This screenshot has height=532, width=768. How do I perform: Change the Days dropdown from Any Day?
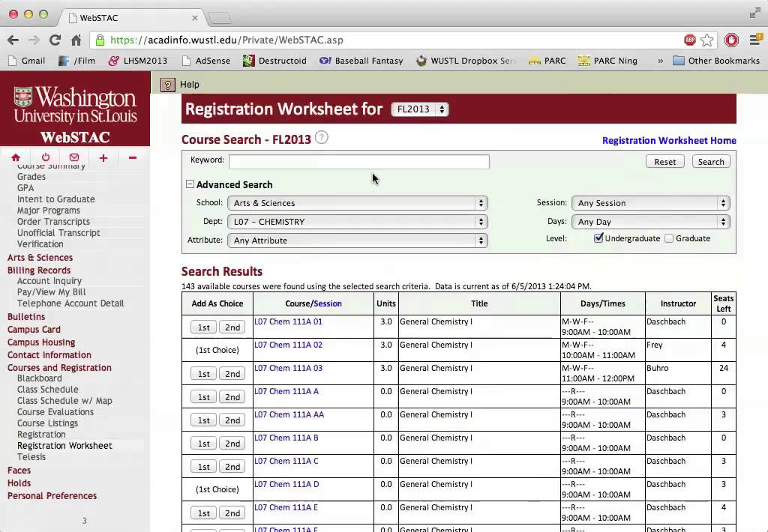[649, 221]
